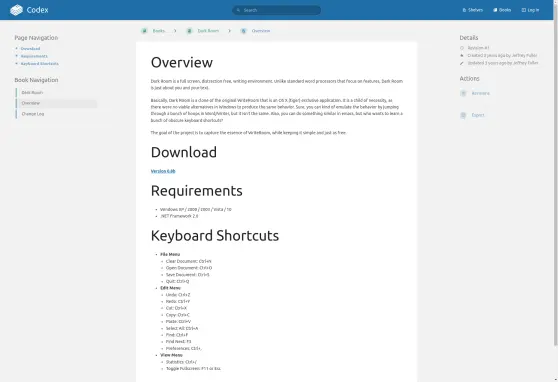Jump to Requirements in Page Navigation

pos(34,56)
